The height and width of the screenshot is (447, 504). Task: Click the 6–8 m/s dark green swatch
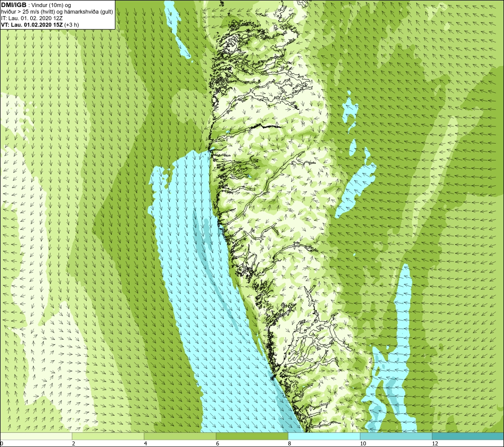pos(252,436)
